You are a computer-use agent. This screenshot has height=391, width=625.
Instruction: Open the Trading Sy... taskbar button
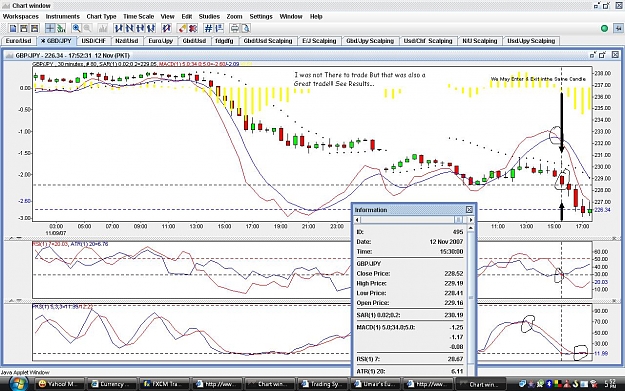(x=322, y=384)
